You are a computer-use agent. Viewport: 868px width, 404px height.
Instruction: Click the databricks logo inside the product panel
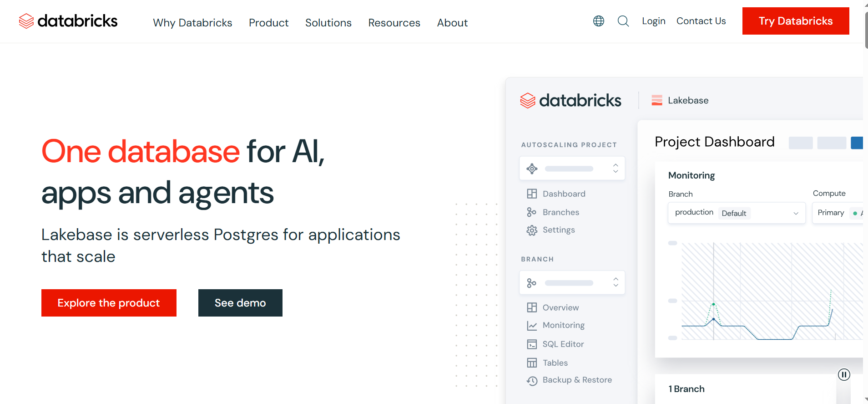click(570, 100)
